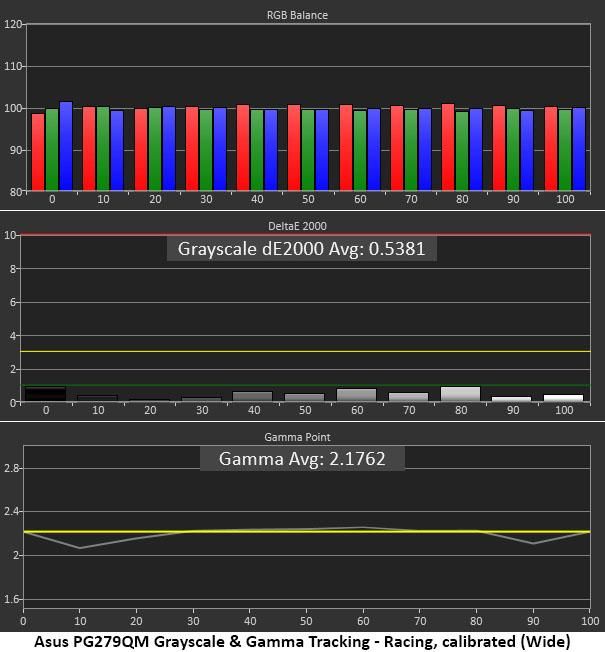Click the Gamma Avg: 2.1762 label
The height and width of the screenshot is (652, 605).
pyautogui.click(x=302, y=459)
